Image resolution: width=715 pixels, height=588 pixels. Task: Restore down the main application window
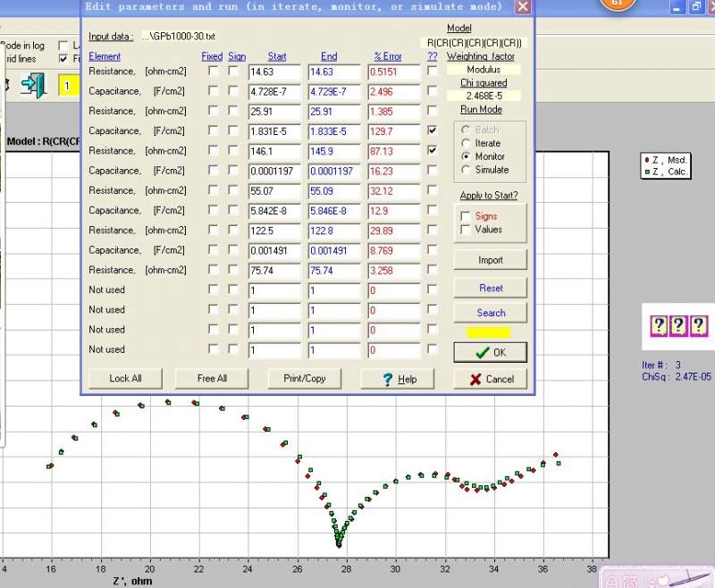pos(695,6)
